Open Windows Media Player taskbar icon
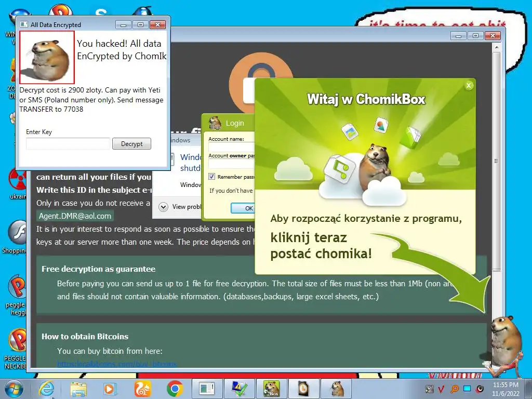Image resolution: width=532 pixels, height=399 pixels. pos(110,389)
